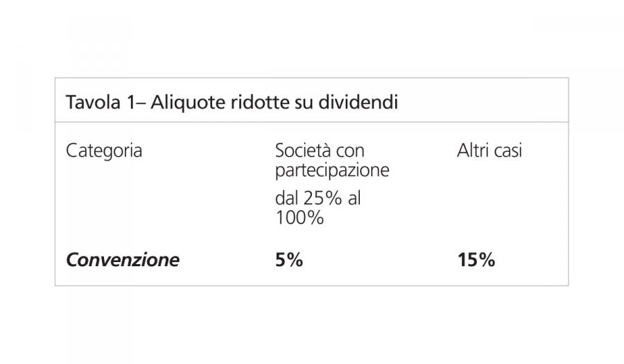Click the bold "15%" rate cell
The height and width of the screenshot is (364, 624).
476,260
